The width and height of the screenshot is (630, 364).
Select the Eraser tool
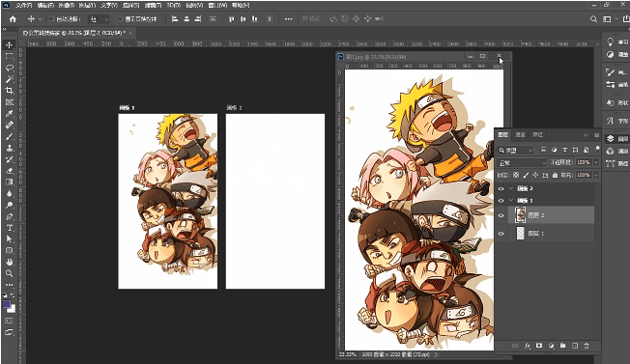pos(10,171)
